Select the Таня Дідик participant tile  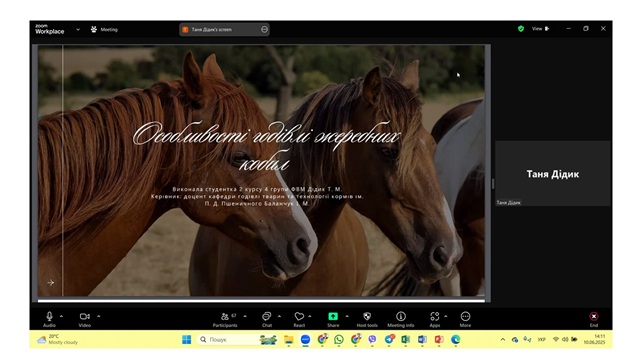coord(553,174)
